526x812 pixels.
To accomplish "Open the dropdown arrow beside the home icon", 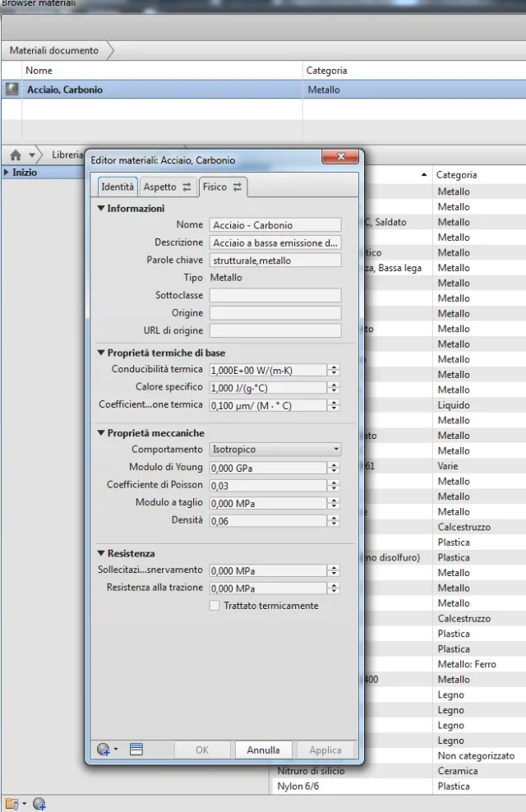I will (32, 155).
